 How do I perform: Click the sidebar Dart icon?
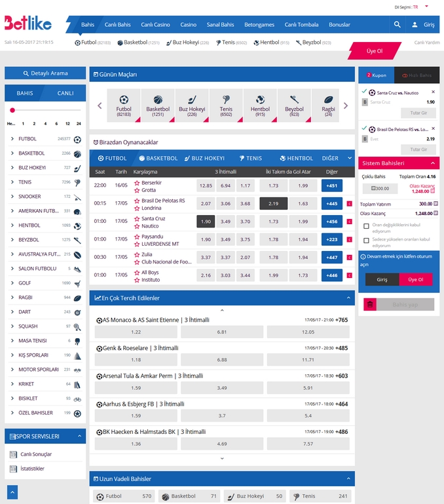(x=77, y=313)
